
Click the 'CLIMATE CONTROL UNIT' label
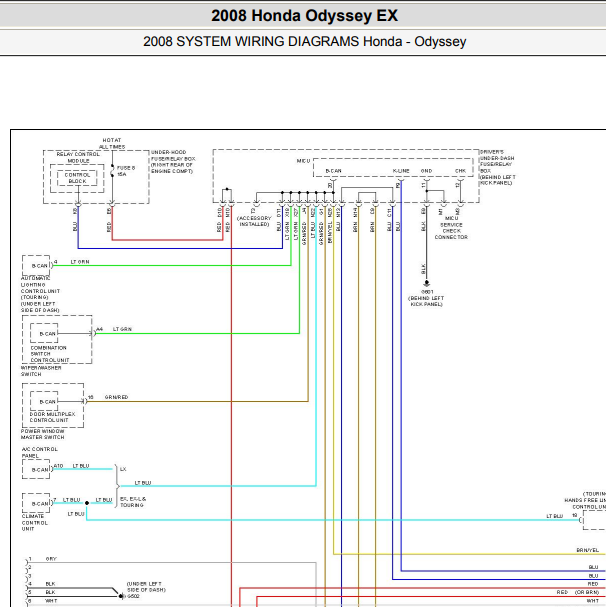pos(35,523)
